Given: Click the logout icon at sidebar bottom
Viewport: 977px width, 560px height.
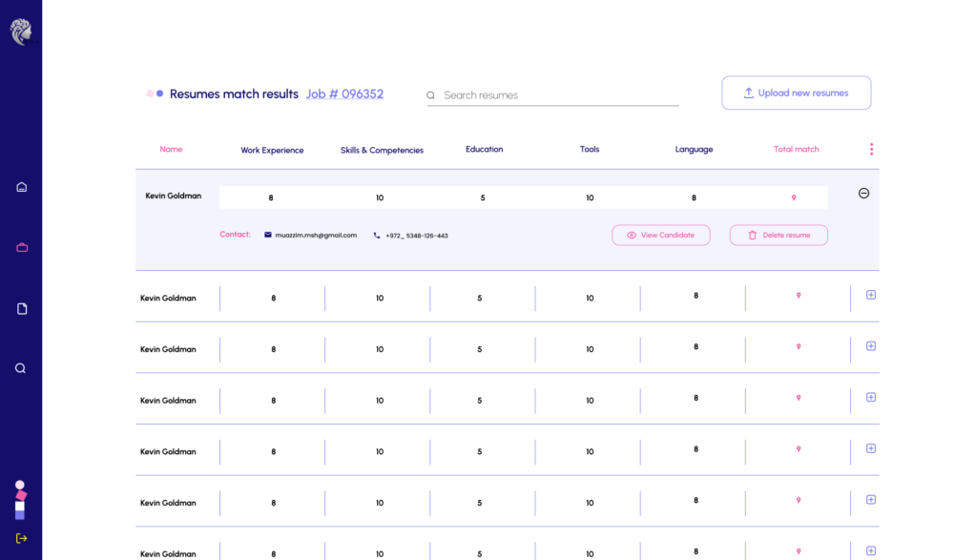Looking at the screenshot, I should click(21, 538).
